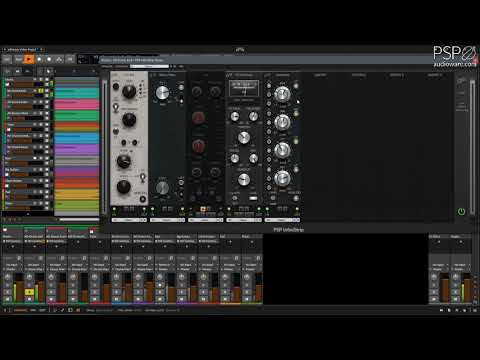
Task: Select the yellow clip in the arranger
Action: [77, 194]
